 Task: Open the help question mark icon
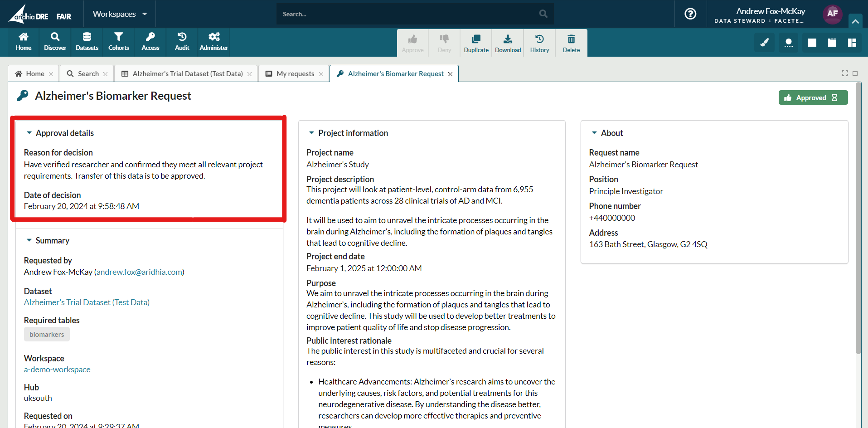(690, 14)
